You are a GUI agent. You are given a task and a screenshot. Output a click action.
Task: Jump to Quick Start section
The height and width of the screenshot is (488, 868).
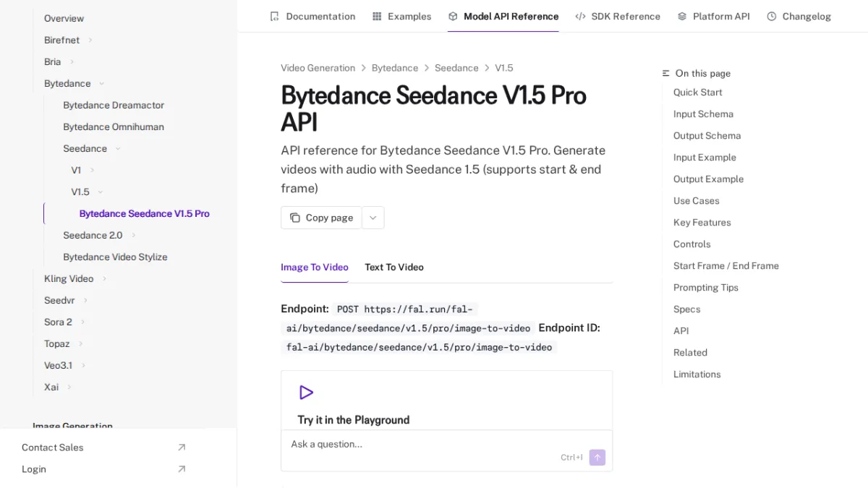click(698, 92)
